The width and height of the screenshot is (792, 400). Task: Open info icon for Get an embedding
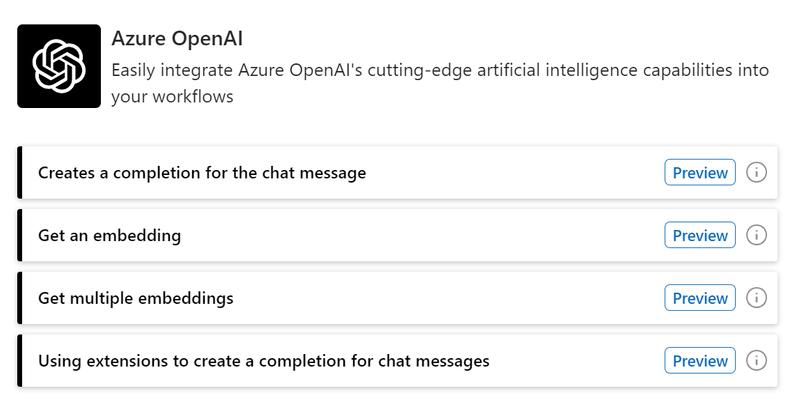coord(757,236)
